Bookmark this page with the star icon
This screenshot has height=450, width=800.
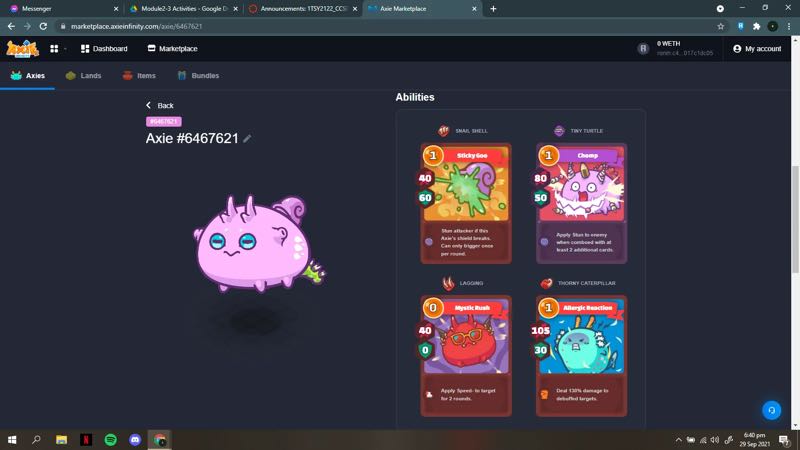[721, 26]
